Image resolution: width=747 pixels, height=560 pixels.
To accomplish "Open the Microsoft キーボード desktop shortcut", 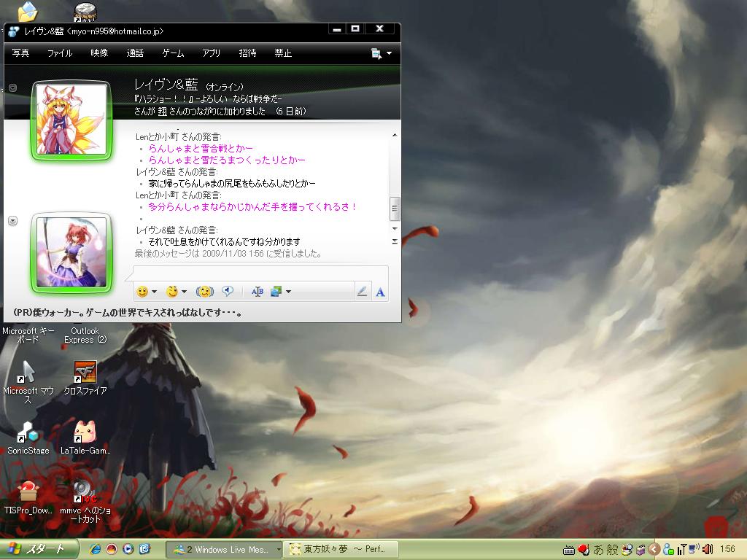I will [x=28, y=335].
